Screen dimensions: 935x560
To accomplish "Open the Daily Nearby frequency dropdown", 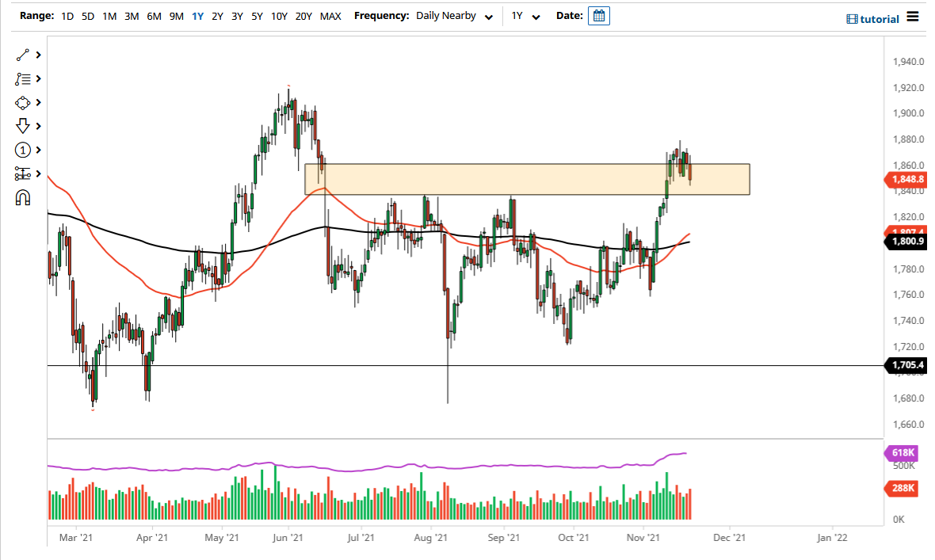I will click(x=454, y=16).
